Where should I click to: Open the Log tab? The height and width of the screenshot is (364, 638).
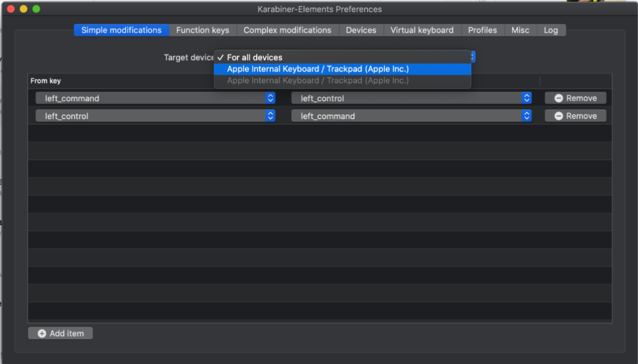(551, 30)
